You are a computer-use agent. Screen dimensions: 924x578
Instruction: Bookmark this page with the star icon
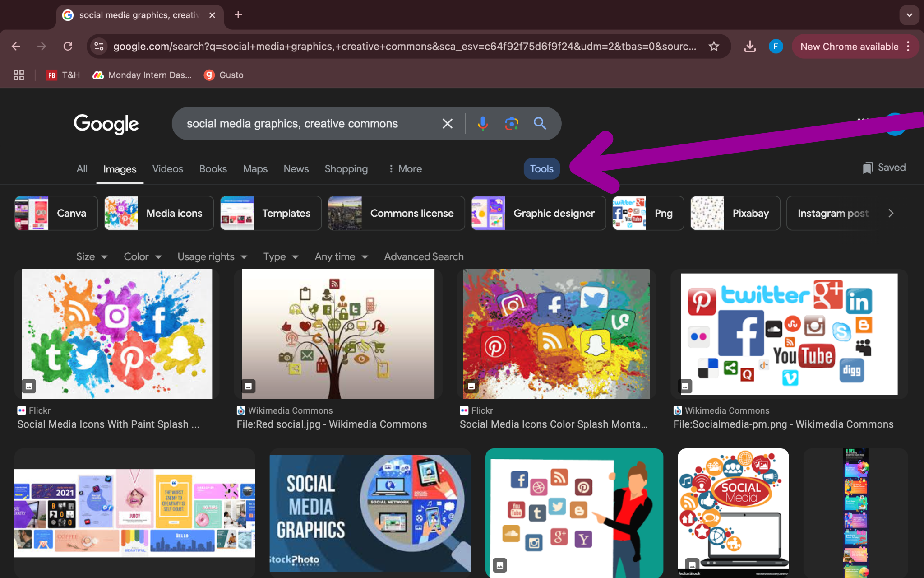[714, 46]
